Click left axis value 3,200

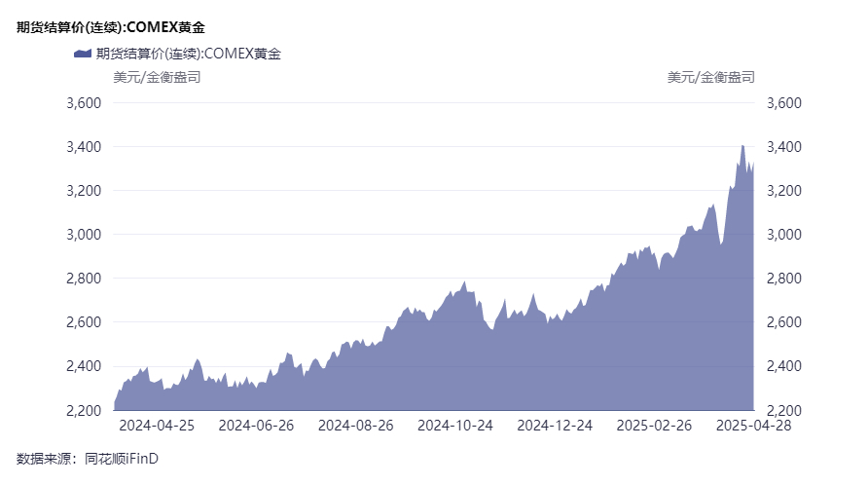84,191
